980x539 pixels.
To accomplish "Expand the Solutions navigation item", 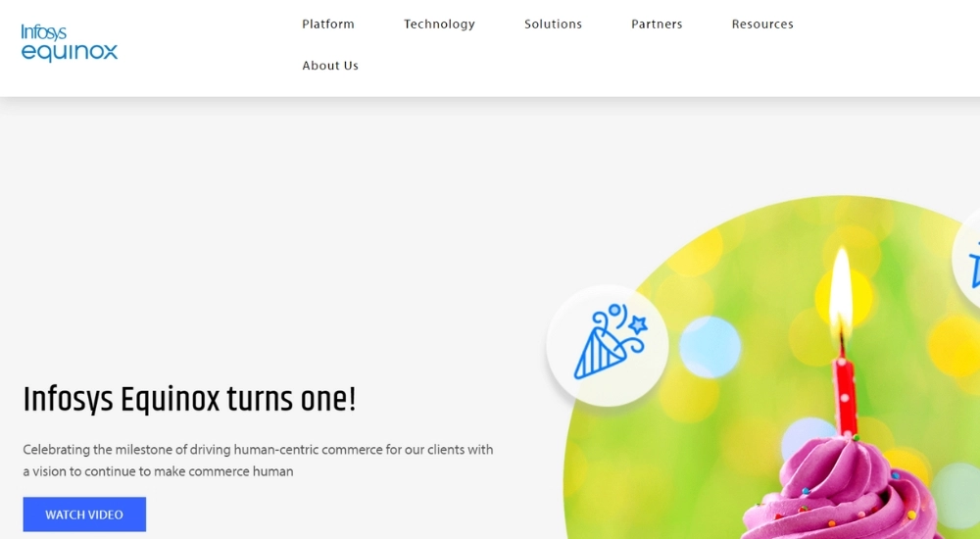I will (553, 24).
